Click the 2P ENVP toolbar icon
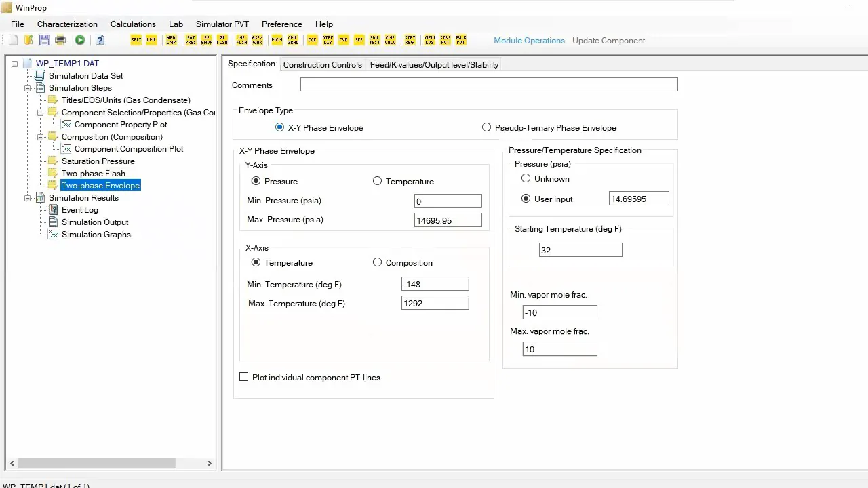 (207, 41)
